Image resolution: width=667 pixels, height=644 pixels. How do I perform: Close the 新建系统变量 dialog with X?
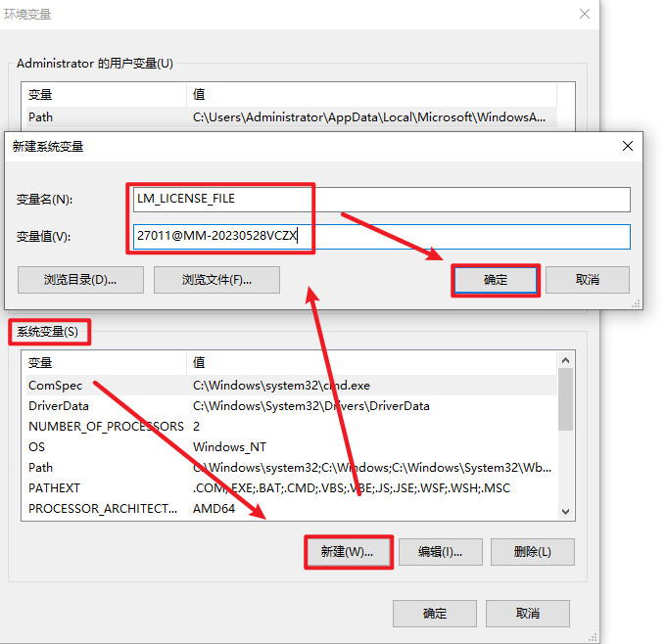628,146
